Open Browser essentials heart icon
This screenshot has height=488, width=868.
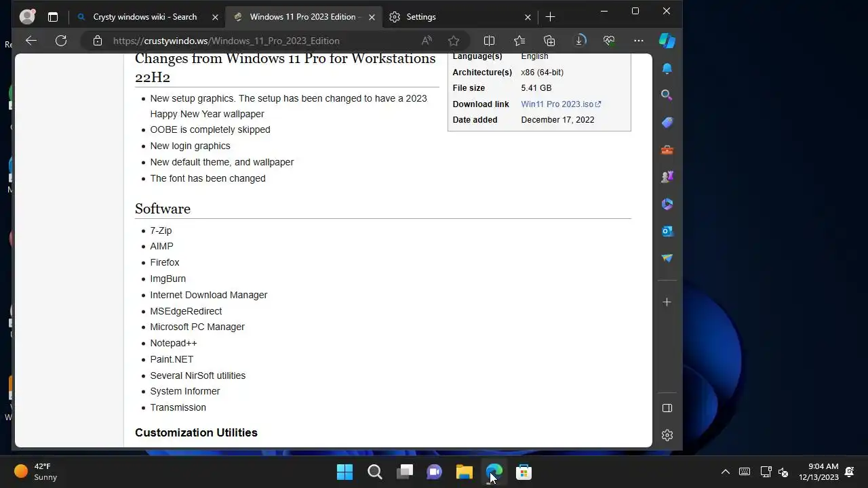click(609, 41)
